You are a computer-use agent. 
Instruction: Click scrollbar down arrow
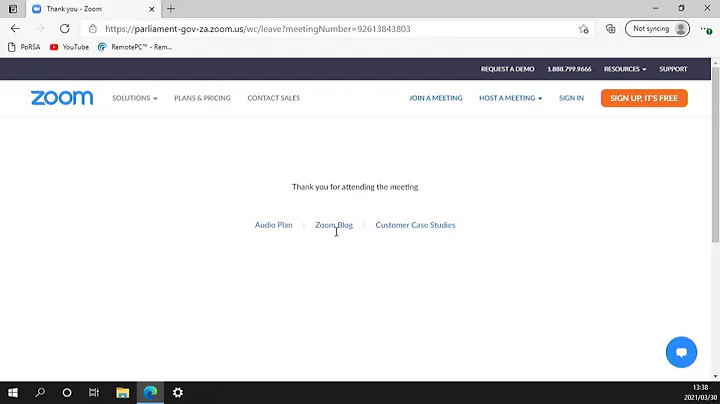(x=715, y=376)
